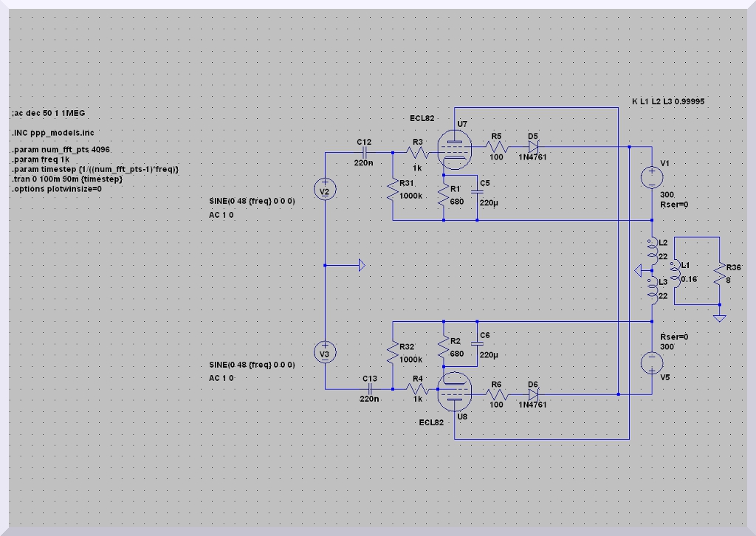The width and height of the screenshot is (756, 536).
Task: Click the C6 220µ capacitor symbol
Action: [478, 343]
